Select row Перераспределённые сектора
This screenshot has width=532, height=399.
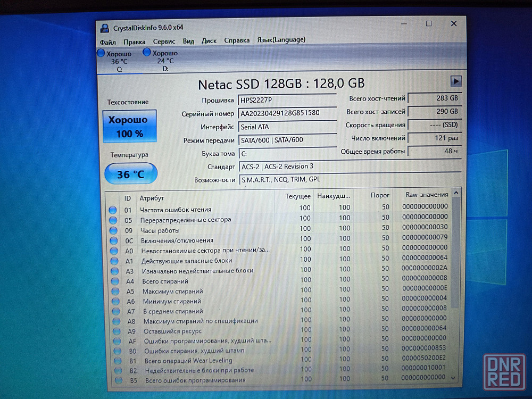tap(280, 219)
